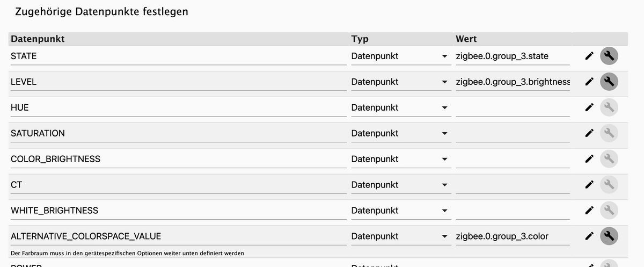Click the zigbee.0.group_3.color value field

coord(512,236)
